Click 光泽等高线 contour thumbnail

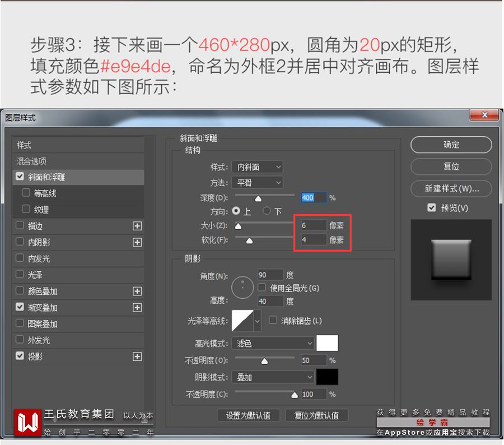pyautogui.click(x=242, y=321)
